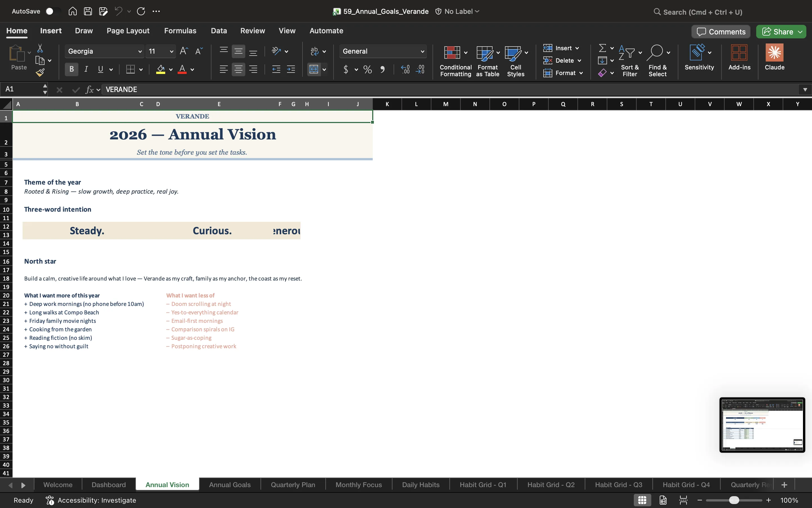Expand the Borders dropdown arrow
The image size is (812, 508).
tap(141, 70)
